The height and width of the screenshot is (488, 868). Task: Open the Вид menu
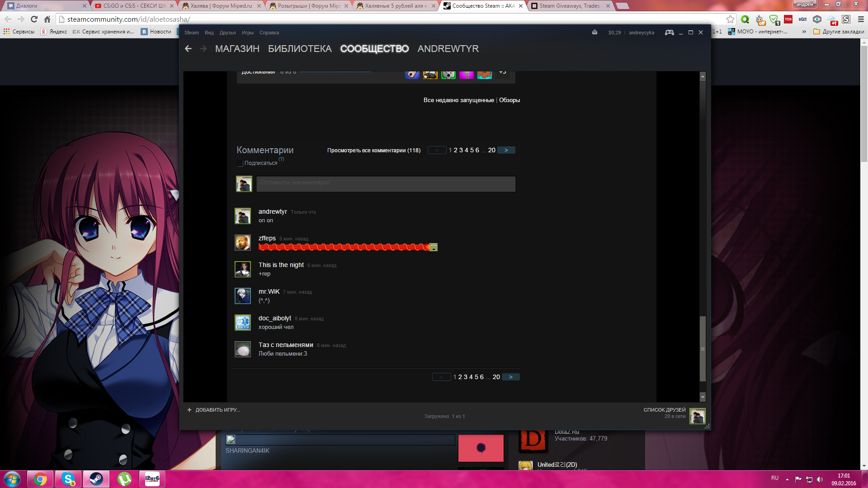click(209, 33)
